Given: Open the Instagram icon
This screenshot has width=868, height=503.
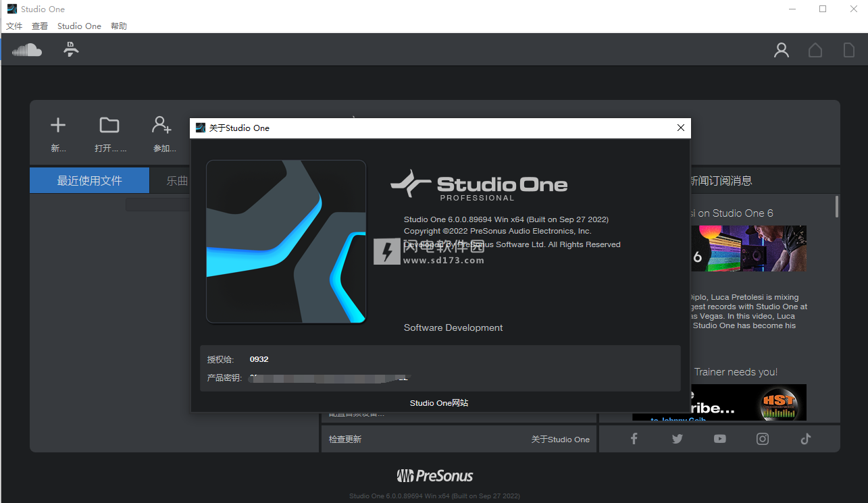Looking at the screenshot, I should (x=763, y=439).
